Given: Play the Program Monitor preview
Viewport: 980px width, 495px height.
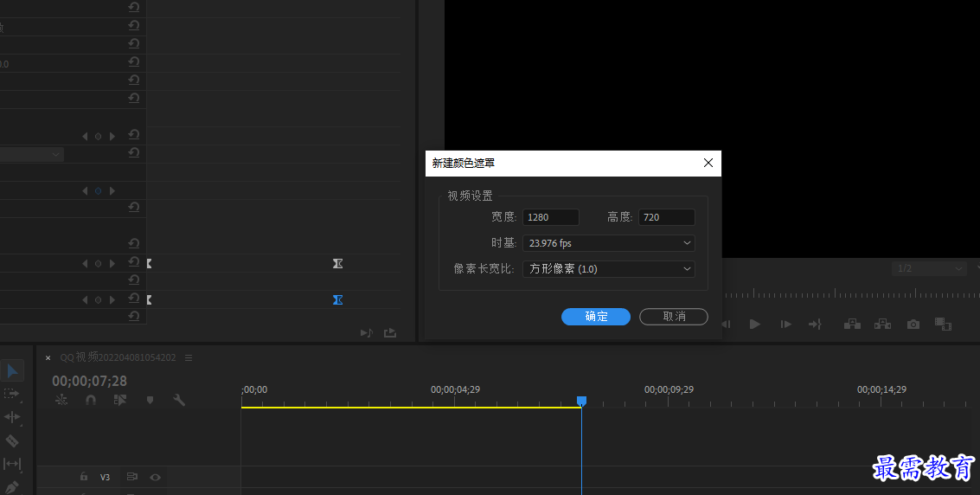Looking at the screenshot, I should click(755, 324).
